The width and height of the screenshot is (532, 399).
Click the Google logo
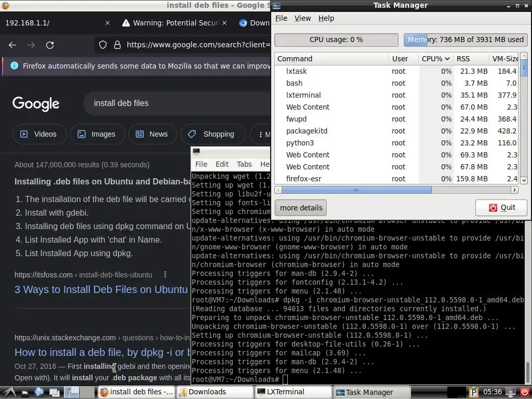pyautogui.click(x=36, y=104)
